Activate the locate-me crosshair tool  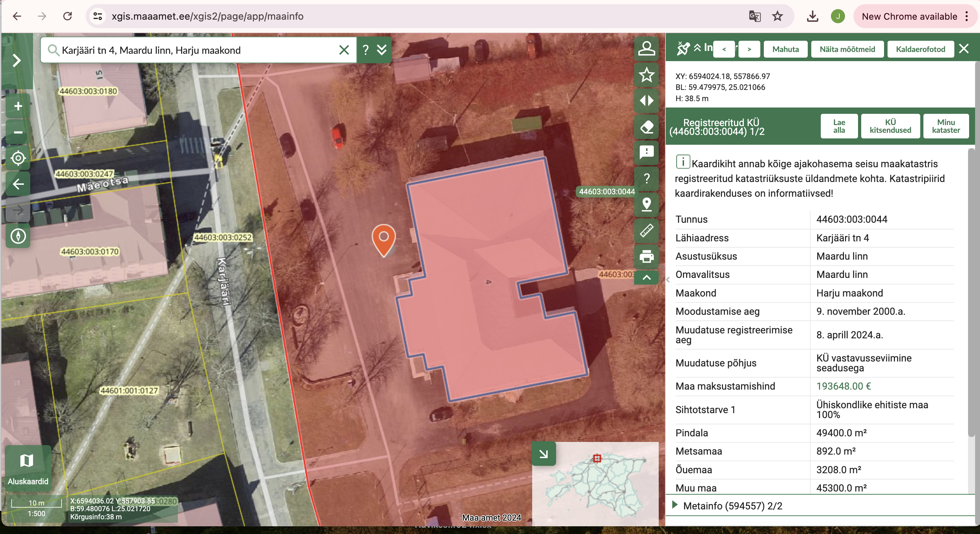tap(18, 158)
